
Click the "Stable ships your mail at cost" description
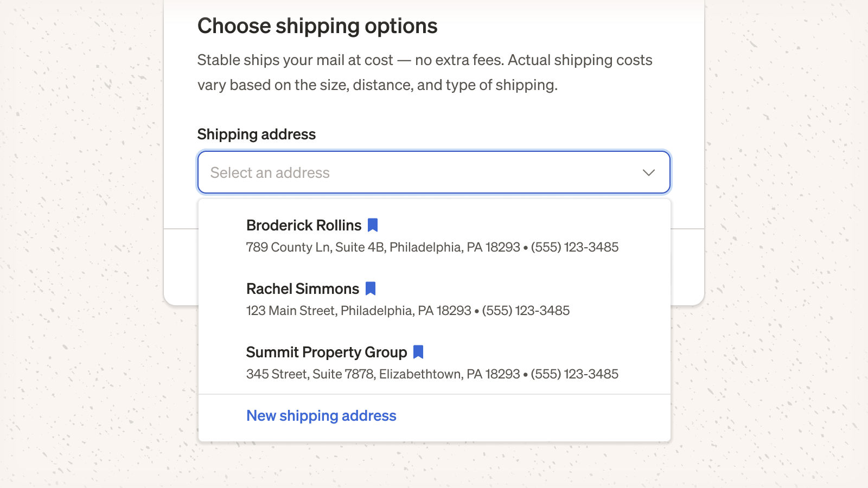point(425,72)
